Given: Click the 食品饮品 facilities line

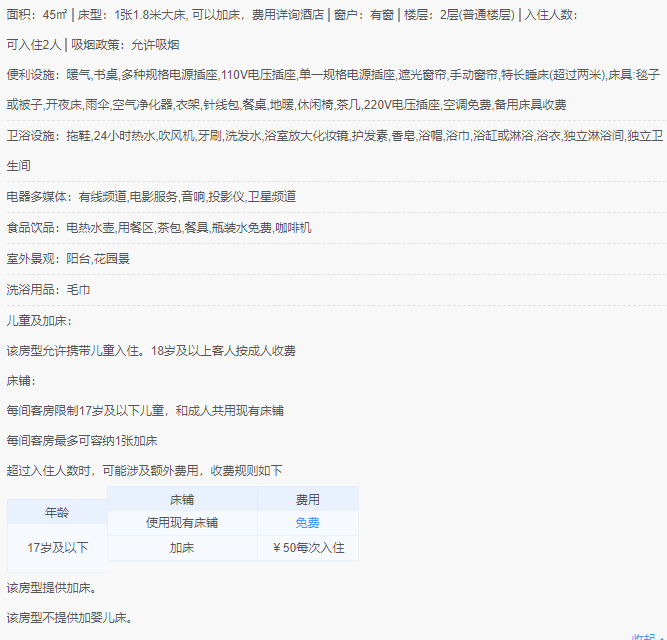Looking at the screenshot, I should click(x=159, y=228).
